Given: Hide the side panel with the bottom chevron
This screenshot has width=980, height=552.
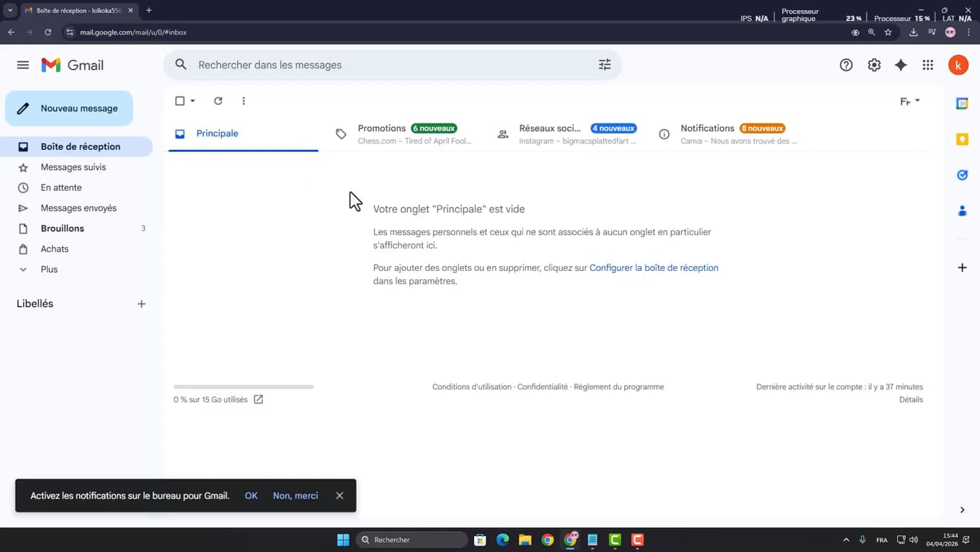Looking at the screenshot, I should coord(962,510).
